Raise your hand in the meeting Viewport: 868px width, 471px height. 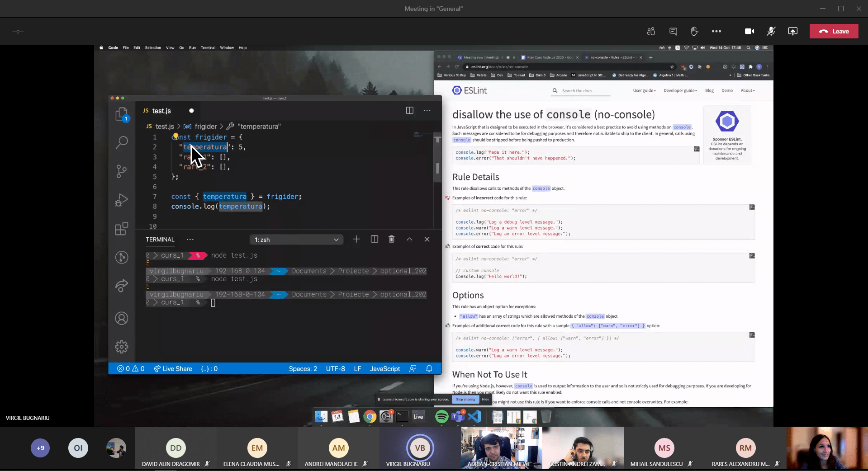tap(694, 31)
